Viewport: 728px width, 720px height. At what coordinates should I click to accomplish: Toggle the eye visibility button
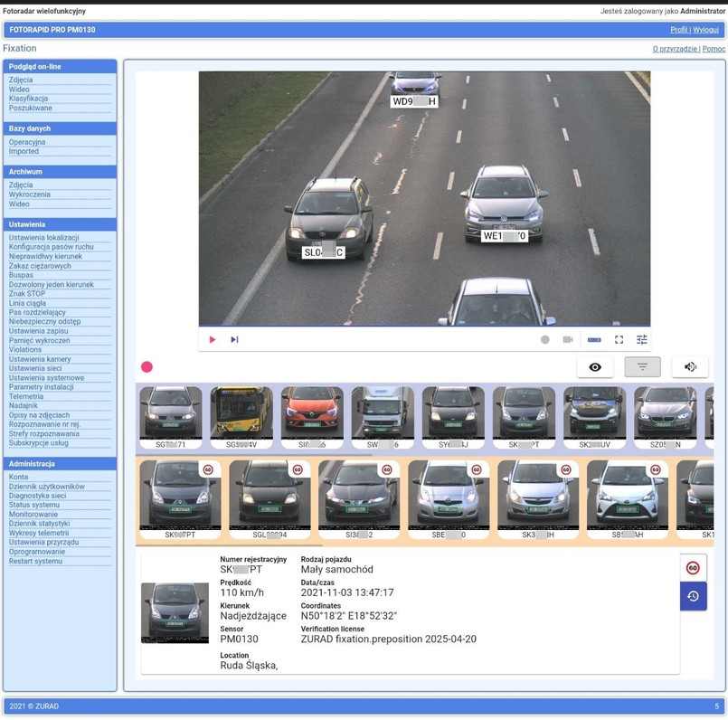click(x=595, y=366)
